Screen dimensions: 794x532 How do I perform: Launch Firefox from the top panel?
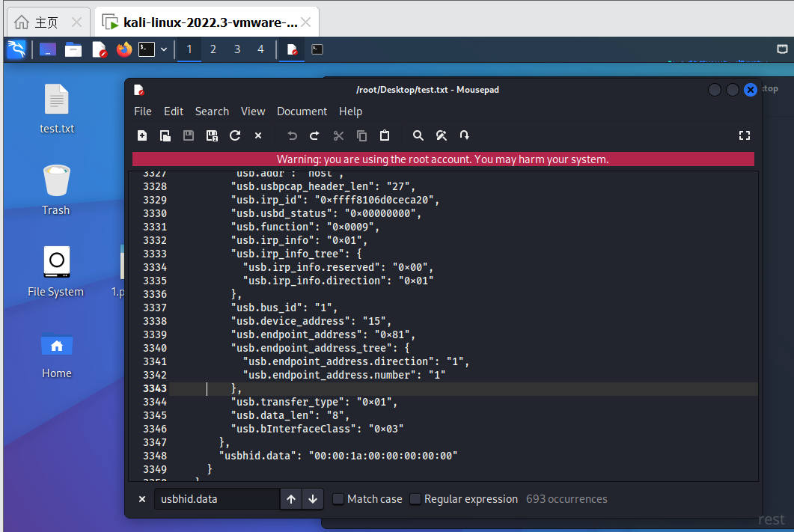[123, 49]
